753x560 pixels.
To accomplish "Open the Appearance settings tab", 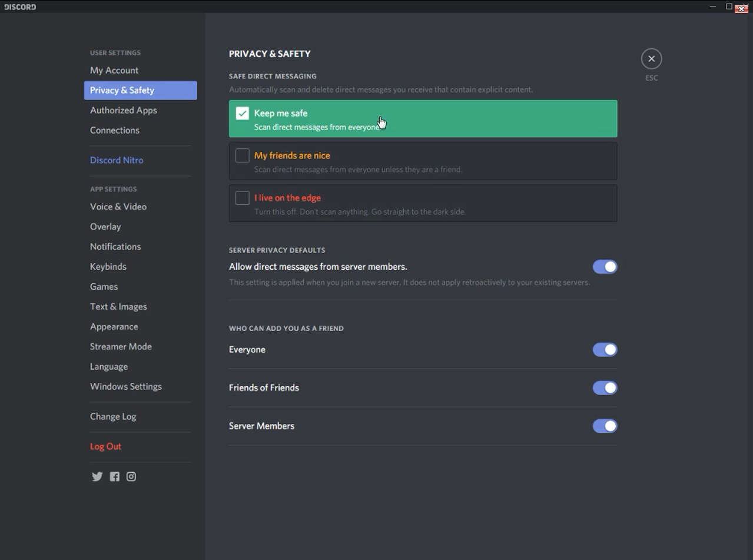I will (x=114, y=327).
